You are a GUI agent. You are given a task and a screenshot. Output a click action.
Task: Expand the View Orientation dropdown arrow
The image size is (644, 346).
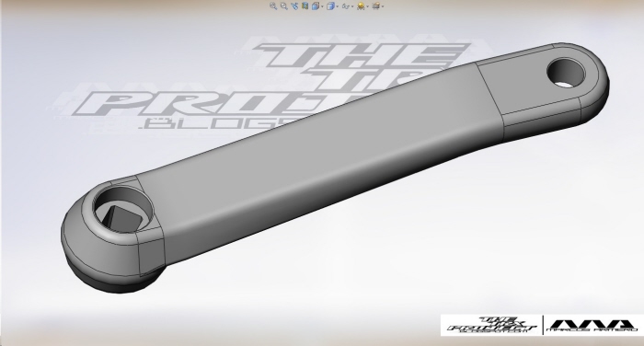tap(322, 6)
